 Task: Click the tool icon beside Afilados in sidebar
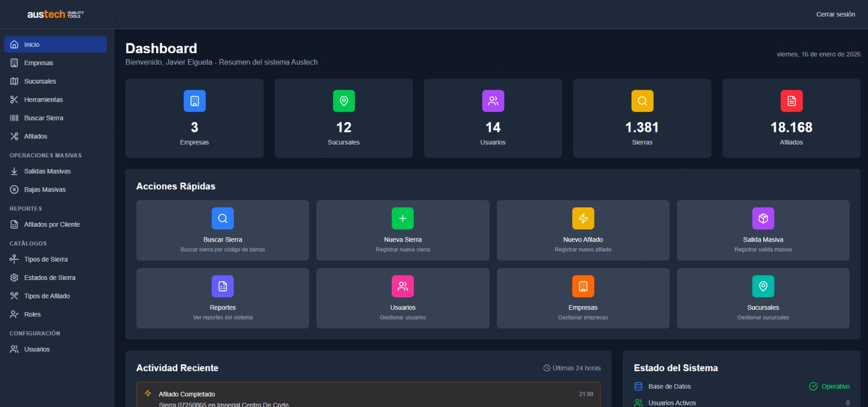(14, 137)
